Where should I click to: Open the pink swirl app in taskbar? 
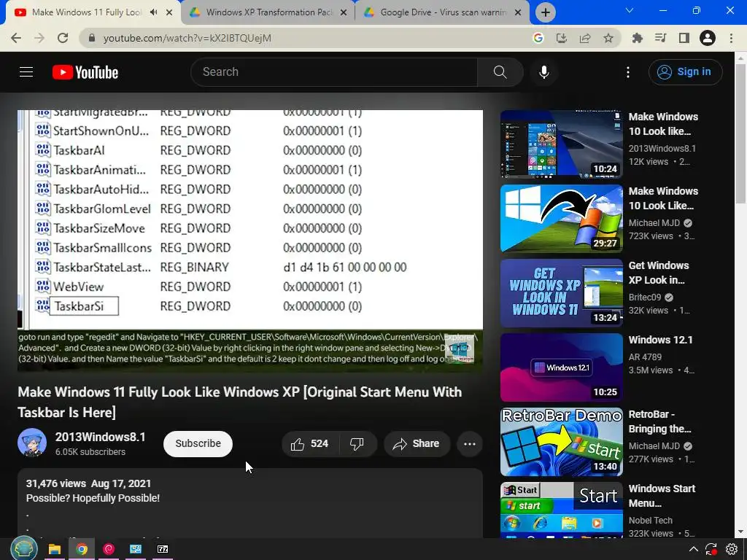click(109, 549)
